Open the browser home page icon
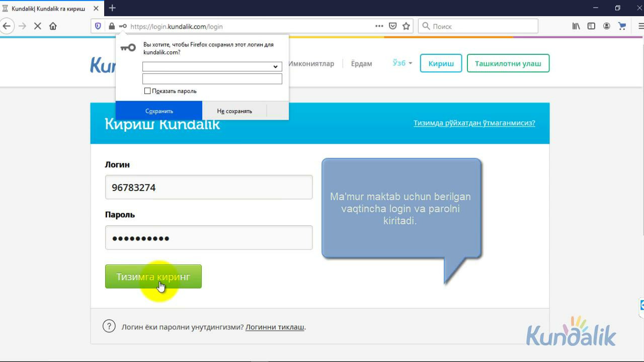This screenshot has height=362, width=644. point(53,26)
